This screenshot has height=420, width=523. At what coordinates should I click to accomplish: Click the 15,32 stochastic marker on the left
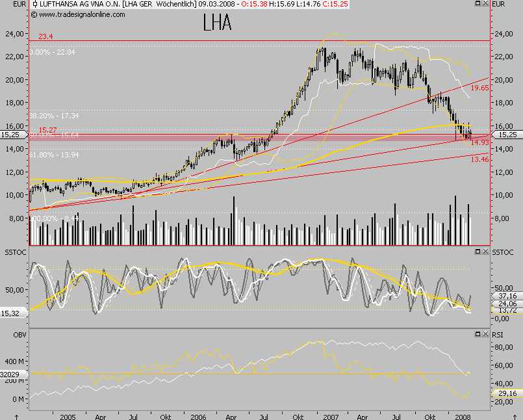tap(10, 313)
